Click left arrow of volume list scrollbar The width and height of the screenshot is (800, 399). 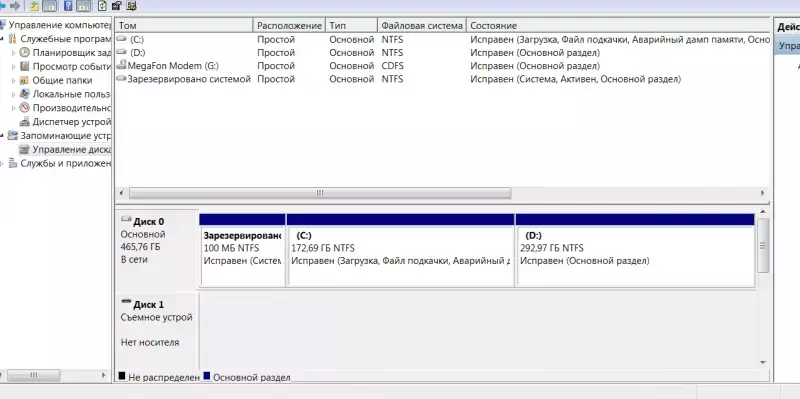(x=121, y=193)
